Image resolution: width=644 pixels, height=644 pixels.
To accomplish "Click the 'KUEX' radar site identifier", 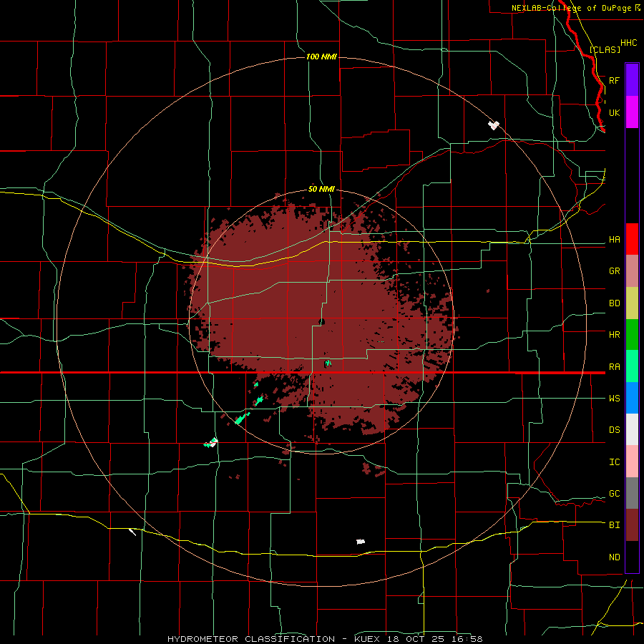I will point(367,639).
